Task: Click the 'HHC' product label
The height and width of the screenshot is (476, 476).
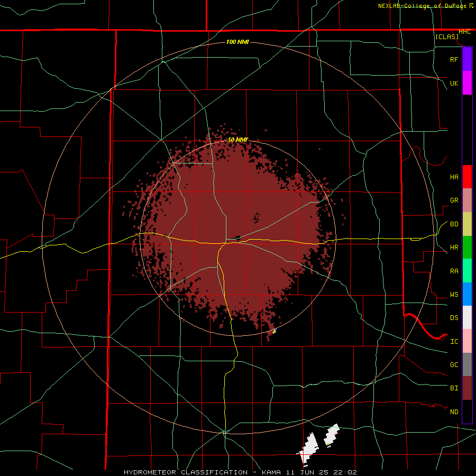Action: coord(464,32)
